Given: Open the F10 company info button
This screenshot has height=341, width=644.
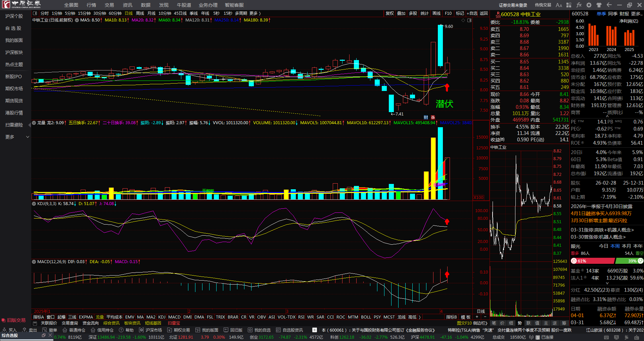Looking at the screenshot, I should (448, 13).
